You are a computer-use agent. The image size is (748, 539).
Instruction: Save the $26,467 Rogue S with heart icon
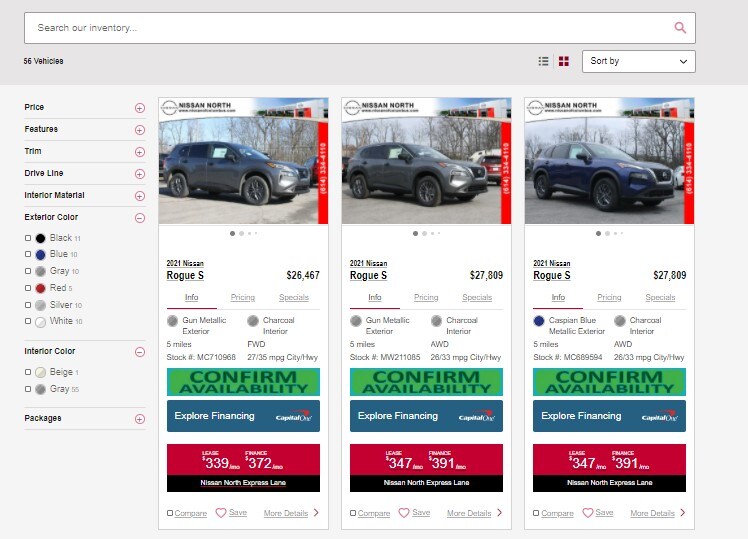[220, 513]
